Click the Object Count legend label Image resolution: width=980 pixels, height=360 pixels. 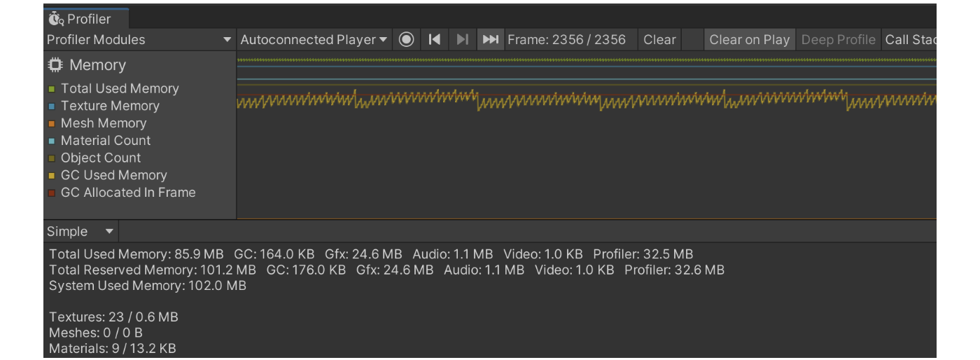click(x=101, y=158)
